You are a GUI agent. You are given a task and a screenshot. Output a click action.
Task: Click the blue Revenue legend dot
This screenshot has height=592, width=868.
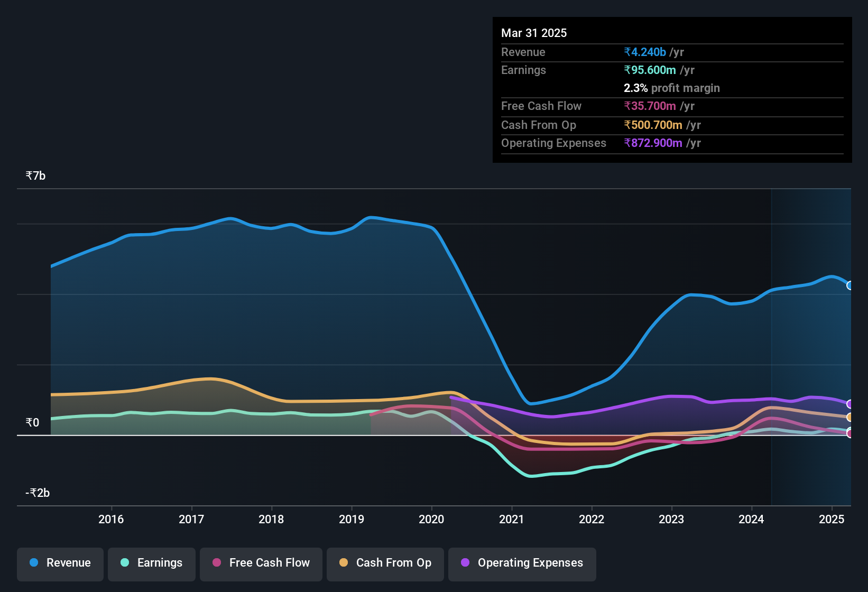point(34,562)
